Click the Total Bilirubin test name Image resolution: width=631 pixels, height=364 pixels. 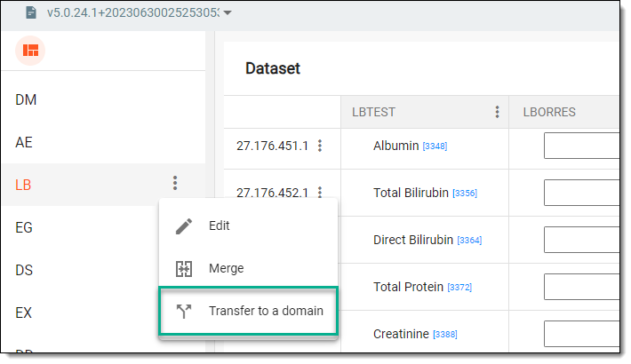pyautogui.click(x=411, y=193)
